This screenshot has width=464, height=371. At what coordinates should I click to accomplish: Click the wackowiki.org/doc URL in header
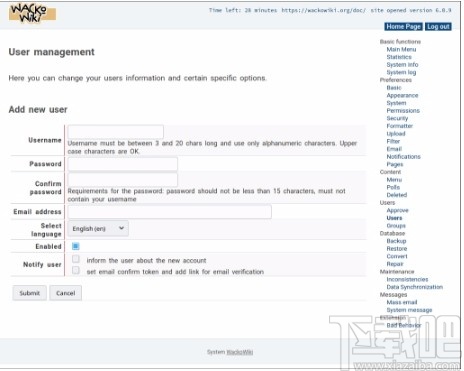323,10
